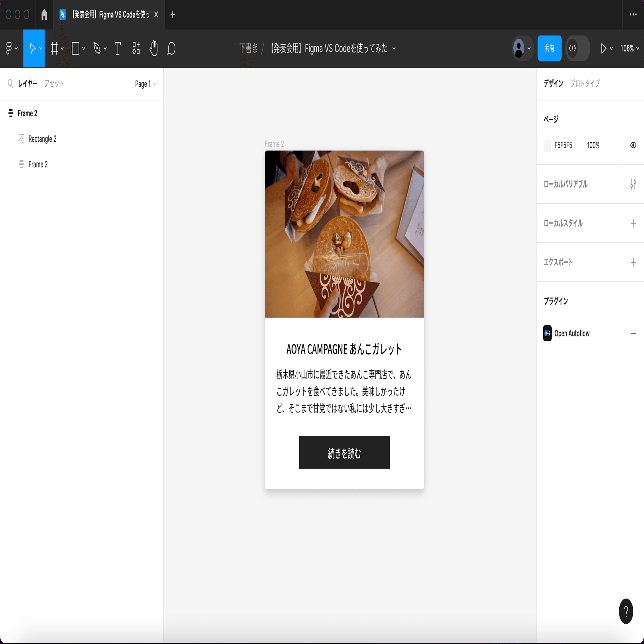Present the prototype with play icon

pyautogui.click(x=603, y=48)
